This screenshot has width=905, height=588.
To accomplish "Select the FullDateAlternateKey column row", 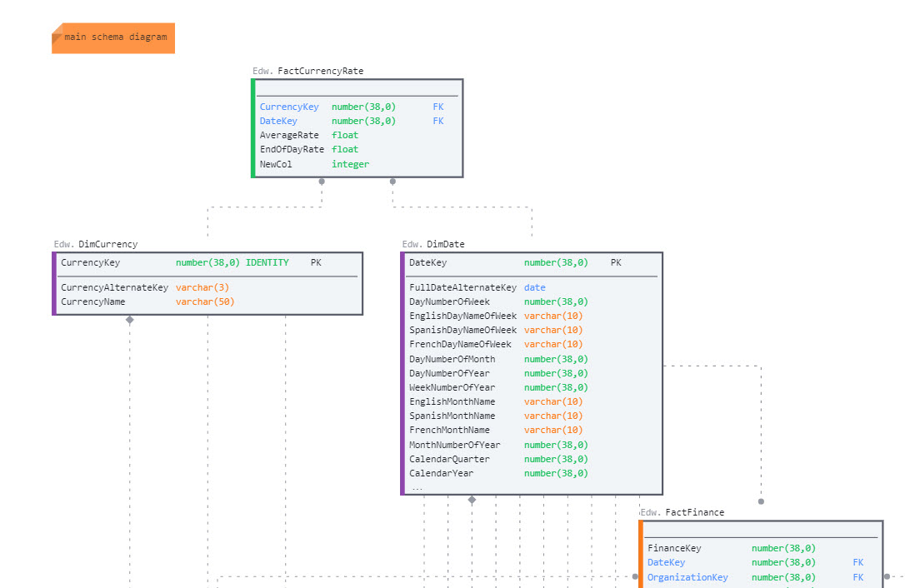I will 462,287.
